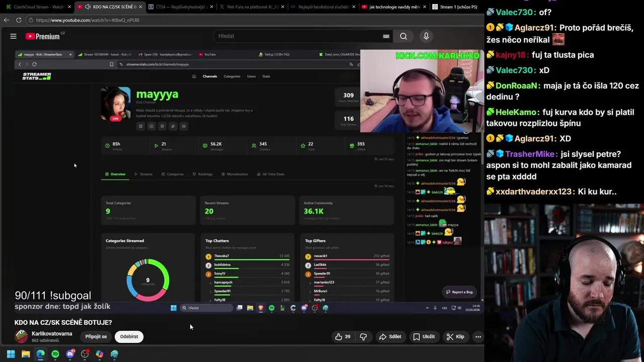Click mayyya's profile picture with LIVE badge
This screenshot has height=362, width=644.
click(x=116, y=104)
